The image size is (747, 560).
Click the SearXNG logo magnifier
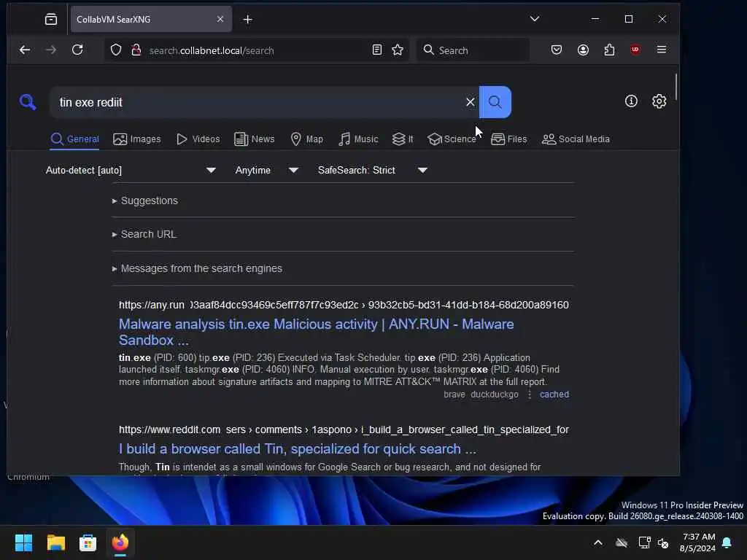coord(28,102)
